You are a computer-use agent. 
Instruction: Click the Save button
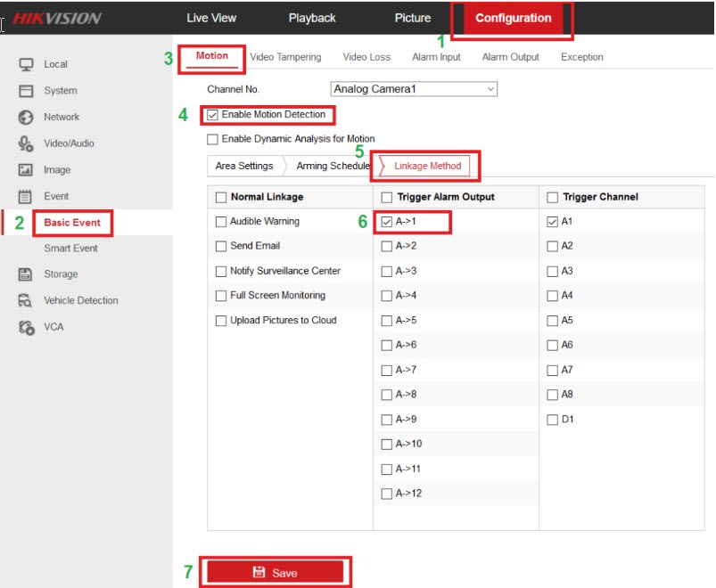point(275,573)
